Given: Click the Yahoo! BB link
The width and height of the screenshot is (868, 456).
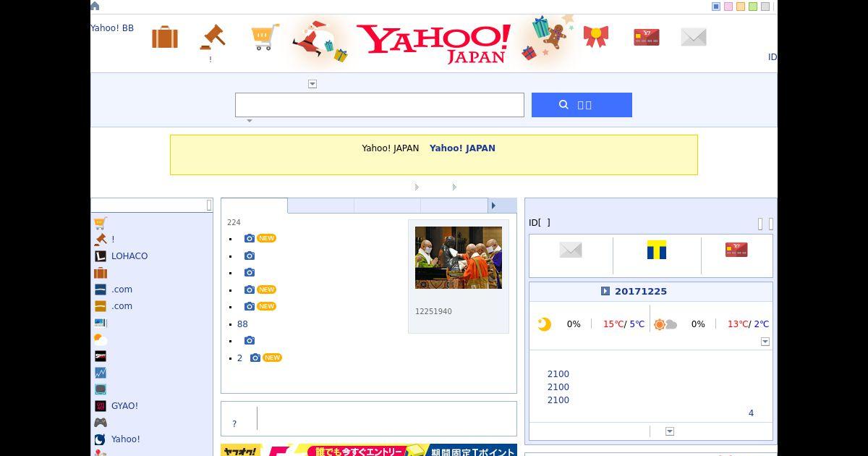Looking at the screenshot, I should pyautogui.click(x=112, y=28).
